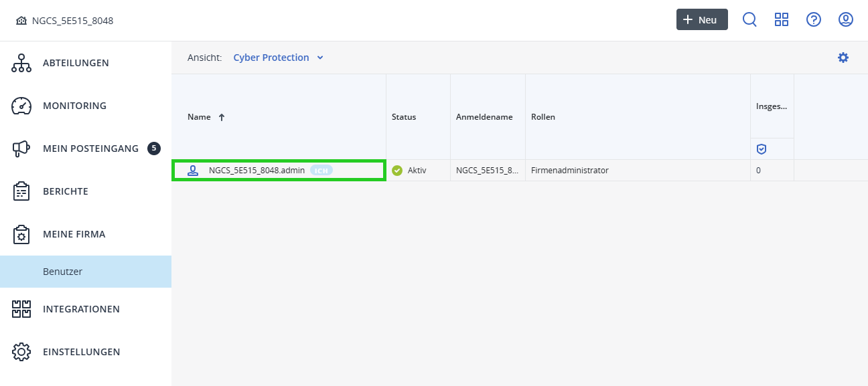Click the + Neu button
This screenshot has width=868, height=386.
(x=701, y=19)
